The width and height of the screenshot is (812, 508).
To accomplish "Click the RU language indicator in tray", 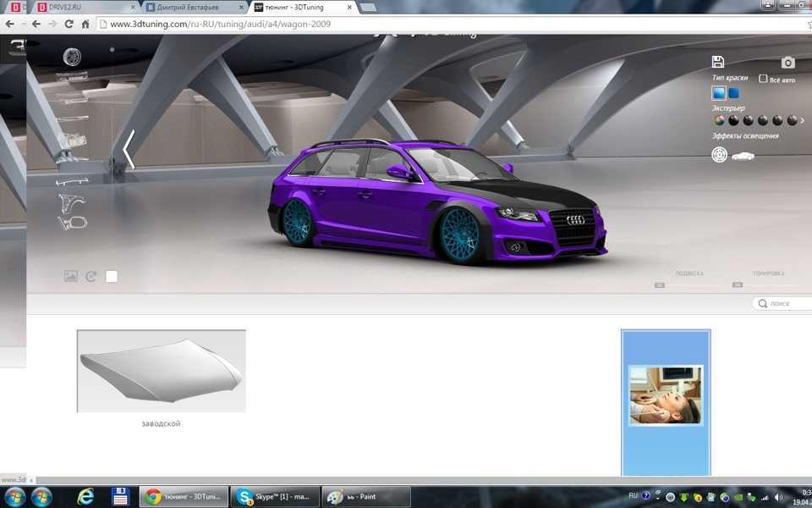I will point(633,495).
